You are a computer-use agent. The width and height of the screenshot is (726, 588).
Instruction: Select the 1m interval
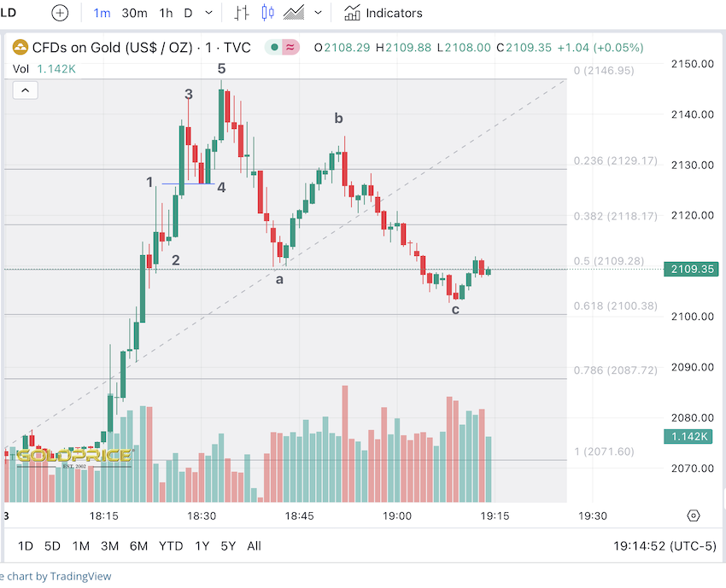(102, 13)
